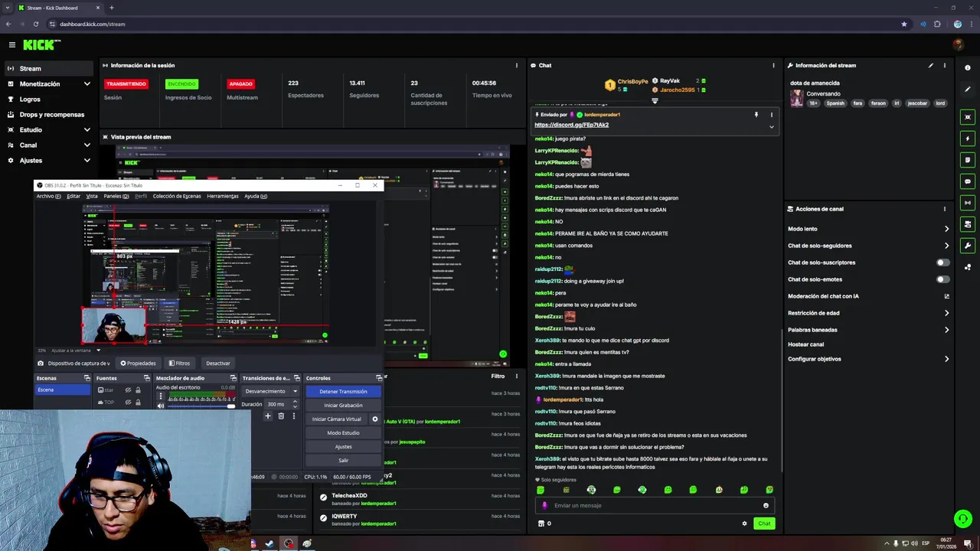Click the OBS virtual camera settings gear
Viewport: 980px width, 551px height.
click(375, 419)
